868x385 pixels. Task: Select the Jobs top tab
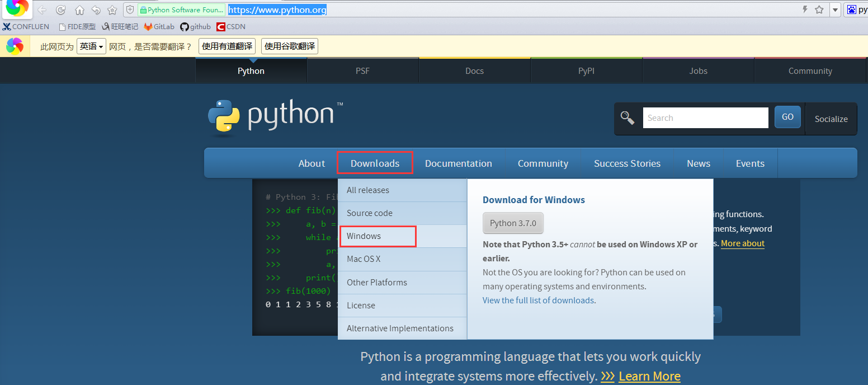coord(699,71)
